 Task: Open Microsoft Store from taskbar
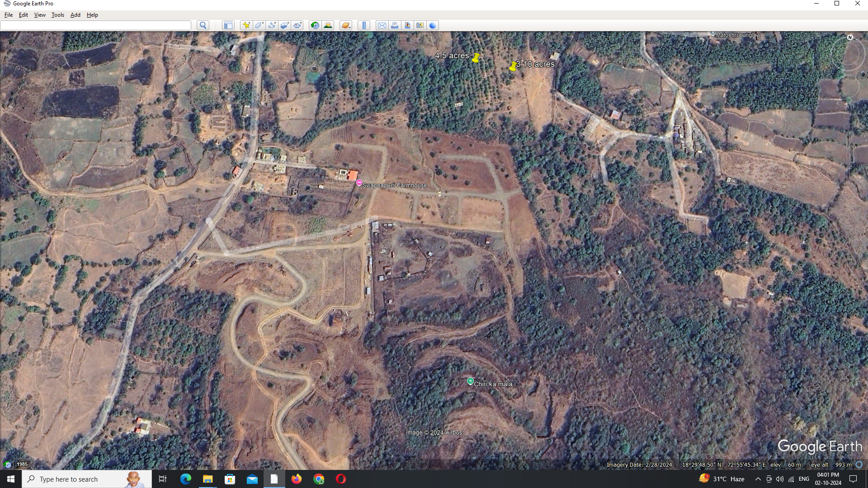pyautogui.click(x=230, y=479)
